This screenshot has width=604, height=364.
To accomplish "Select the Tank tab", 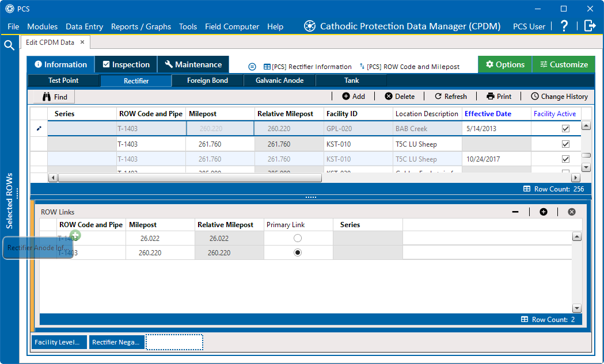I will coord(351,81).
